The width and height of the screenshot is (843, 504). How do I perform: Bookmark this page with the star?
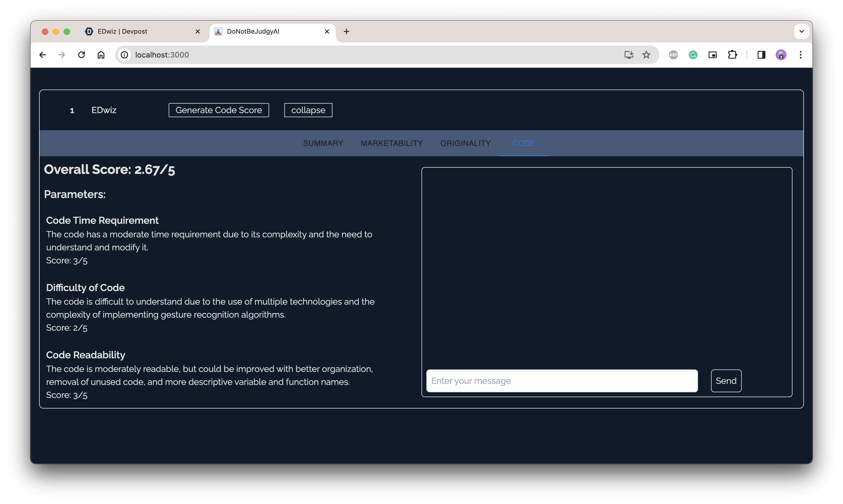(646, 55)
